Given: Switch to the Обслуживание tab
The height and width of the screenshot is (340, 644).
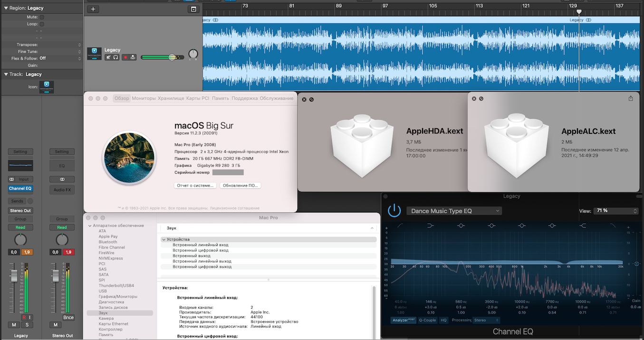Looking at the screenshot, I should [277, 98].
